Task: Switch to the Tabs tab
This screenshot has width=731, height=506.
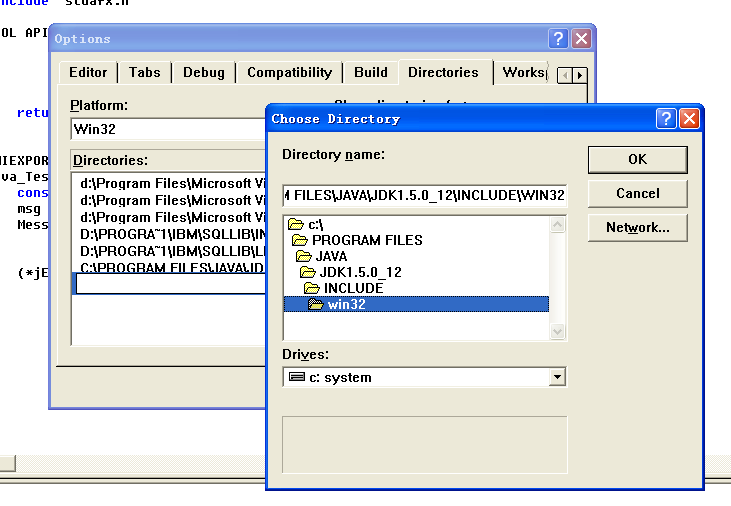Action: pos(145,72)
